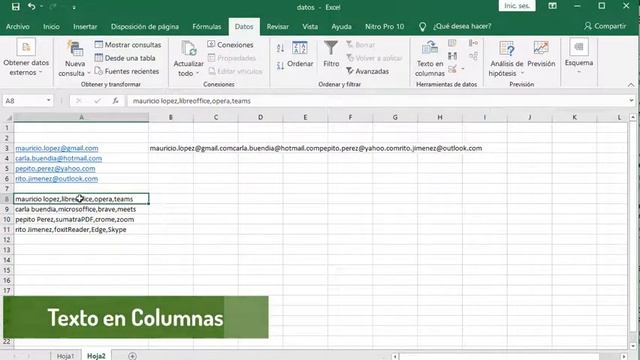Select cell with rito Jimenez,foxitReader,Edge,Skype
This screenshot has width=640, height=360.
(x=81, y=229)
